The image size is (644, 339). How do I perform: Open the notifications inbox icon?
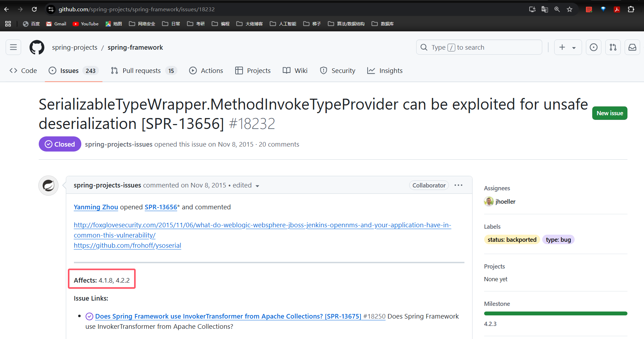pyautogui.click(x=632, y=47)
